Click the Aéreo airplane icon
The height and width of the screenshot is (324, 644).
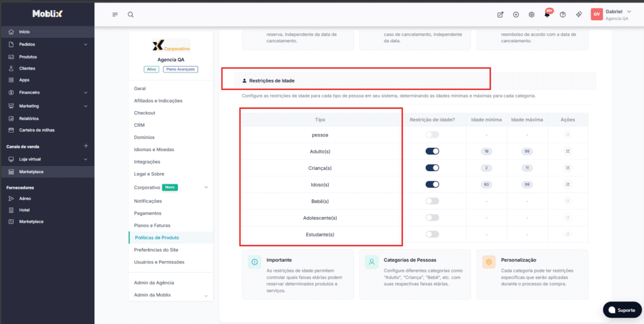[11, 198]
